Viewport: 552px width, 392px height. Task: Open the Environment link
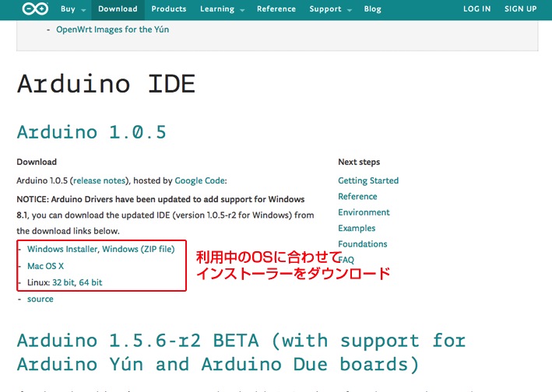[x=364, y=212]
